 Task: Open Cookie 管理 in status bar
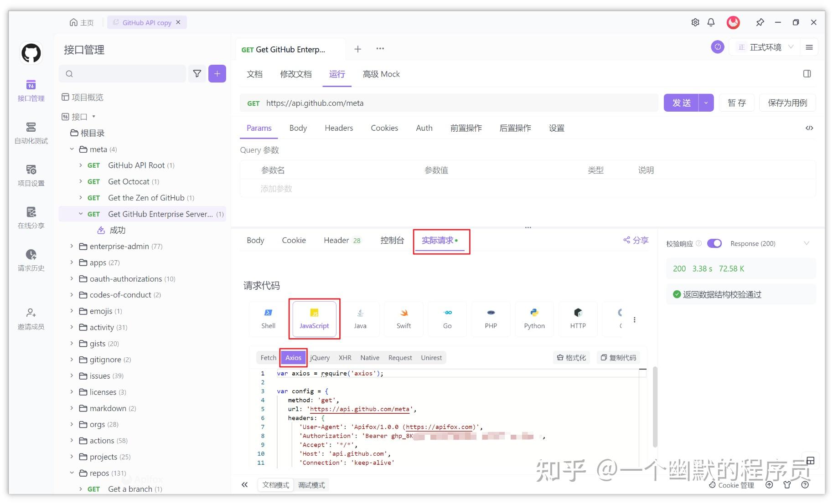coord(731,485)
